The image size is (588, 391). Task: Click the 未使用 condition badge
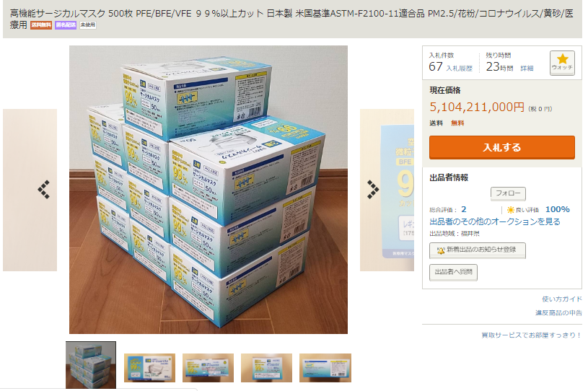[88, 25]
